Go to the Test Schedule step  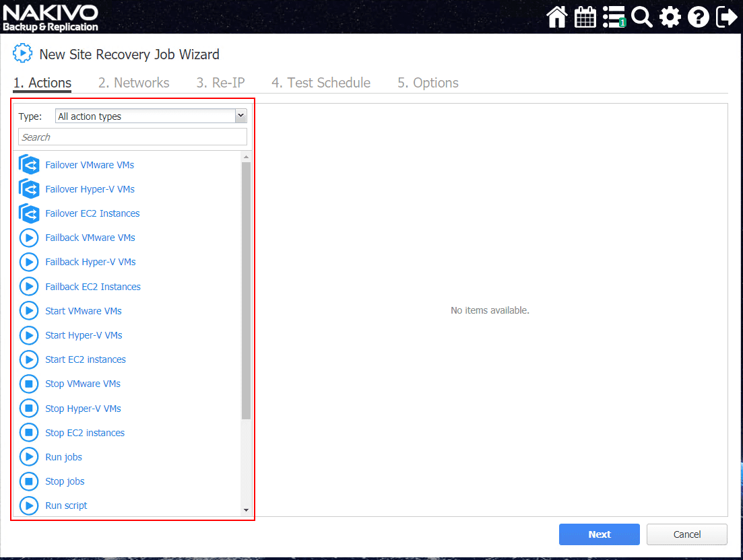tap(321, 82)
